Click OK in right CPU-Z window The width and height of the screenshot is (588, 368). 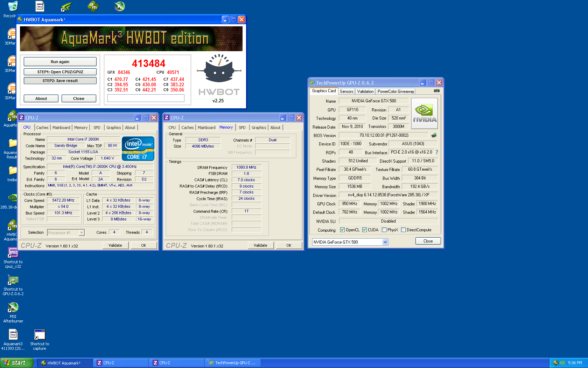[289, 245]
